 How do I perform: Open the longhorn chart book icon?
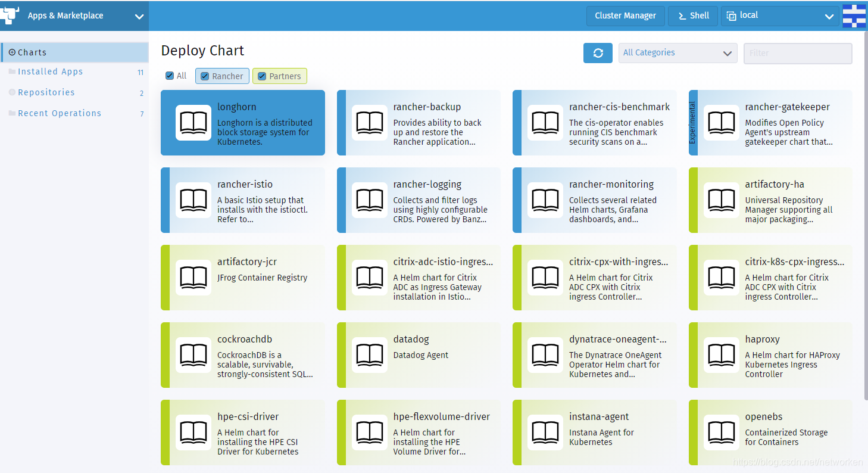(x=193, y=123)
